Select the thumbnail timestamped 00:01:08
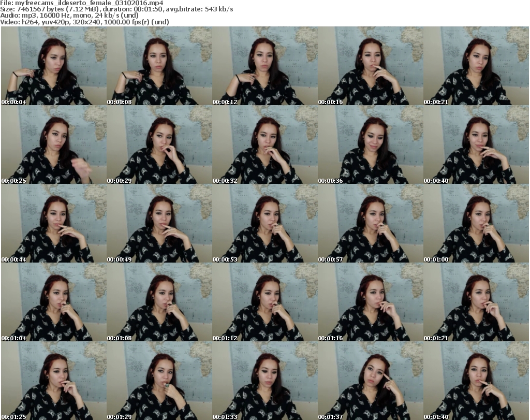 [159, 302]
